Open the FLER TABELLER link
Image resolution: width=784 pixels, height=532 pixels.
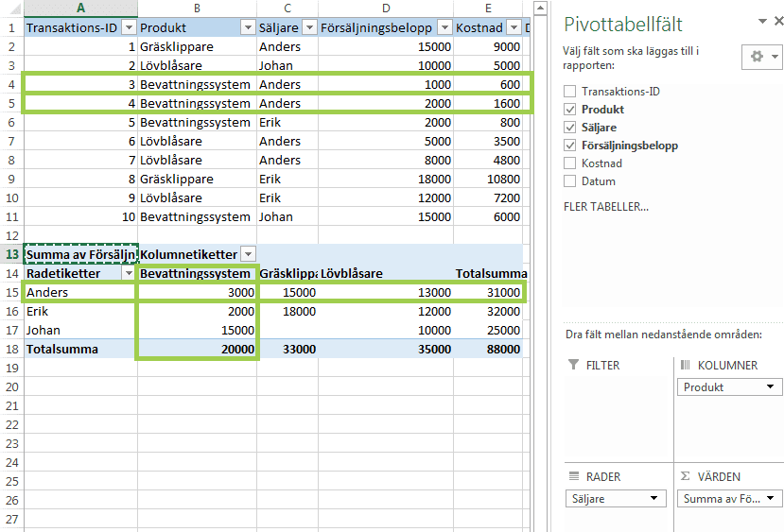click(x=606, y=207)
